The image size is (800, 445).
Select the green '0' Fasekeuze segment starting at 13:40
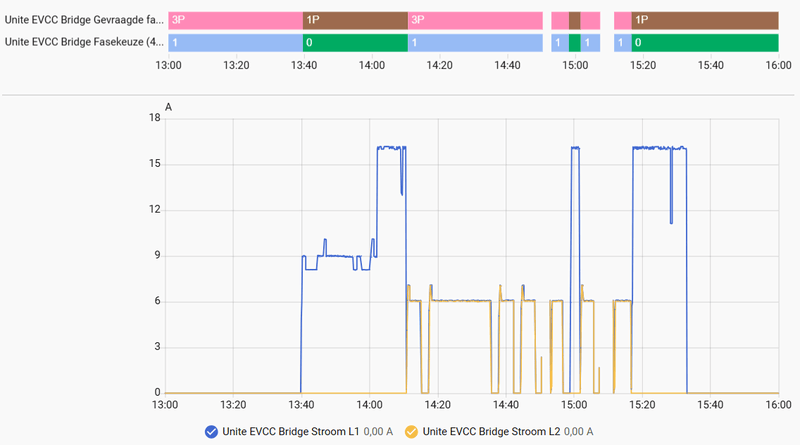[355, 42]
